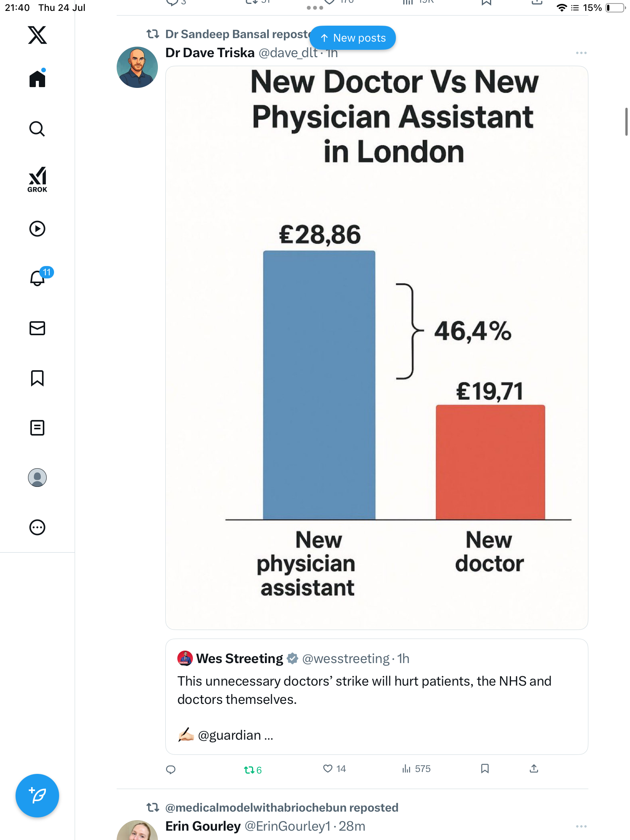
Task: Expand the sidebar More circle menu
Action: [x=37, y=527]
